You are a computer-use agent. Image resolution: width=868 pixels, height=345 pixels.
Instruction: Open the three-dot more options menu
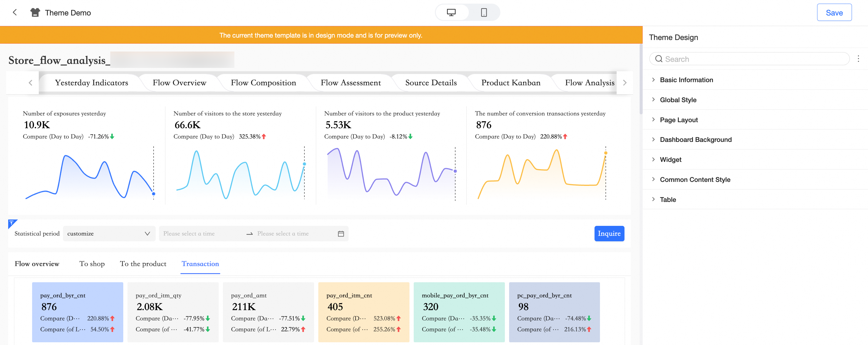pos(858,59)
